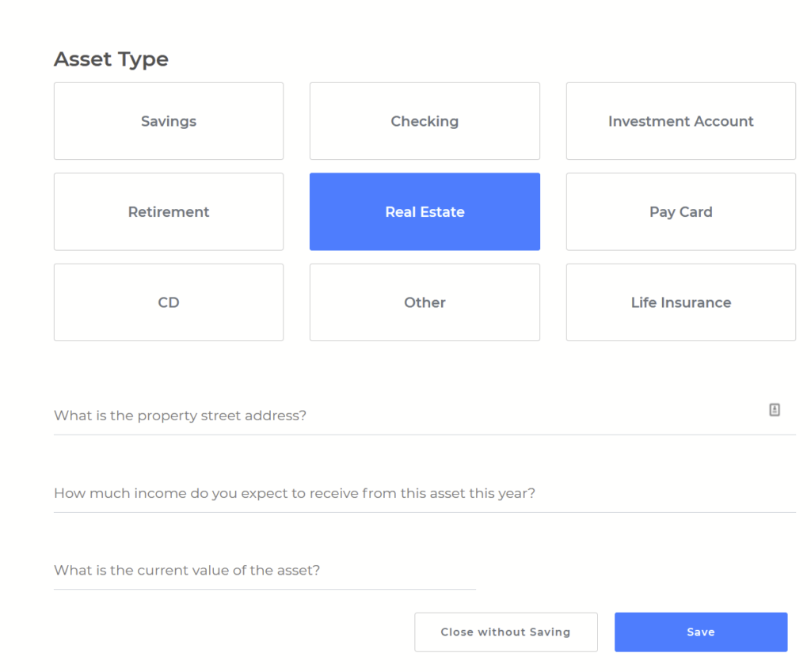This screenshot has height=672, width=811.
Task: Click Close without Saving
Action: (505, 632)
